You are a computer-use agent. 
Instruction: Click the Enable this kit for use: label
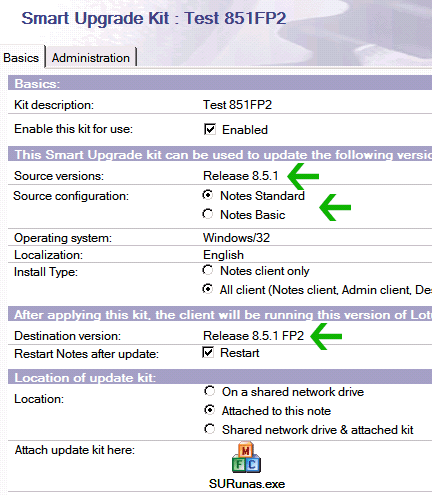point(73,129)
